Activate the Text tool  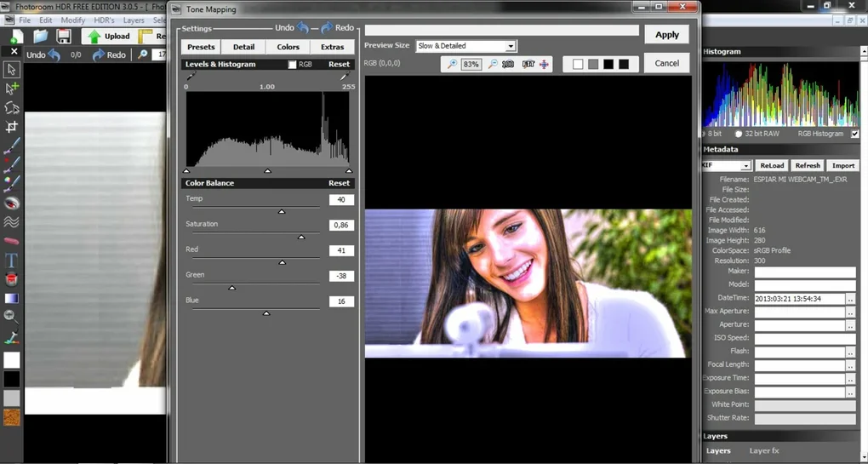point(12,260)
